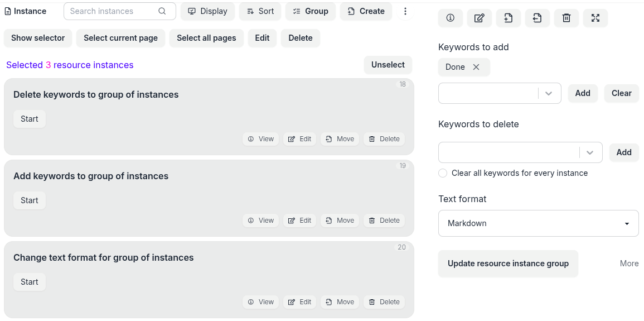Open the Text format Markdown dropdown
The image size is (644, 321).
click(539, 223)
